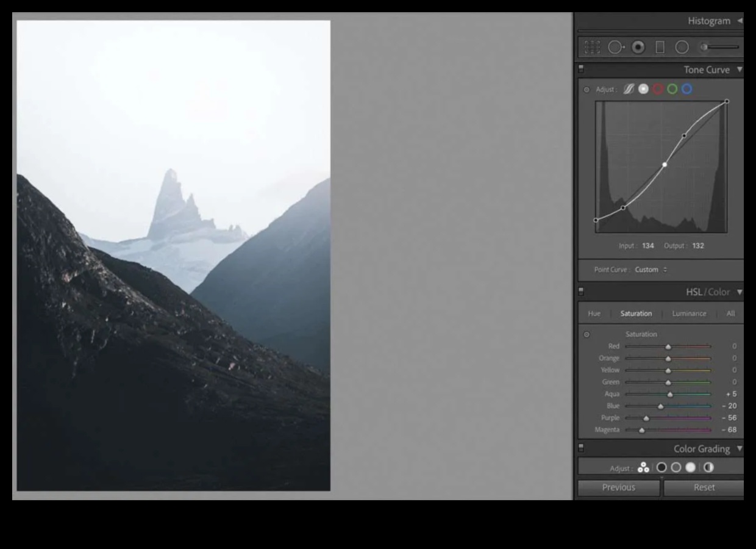Click the Previous button
Screen dimensions: 756x549
[x=618, y=487]
